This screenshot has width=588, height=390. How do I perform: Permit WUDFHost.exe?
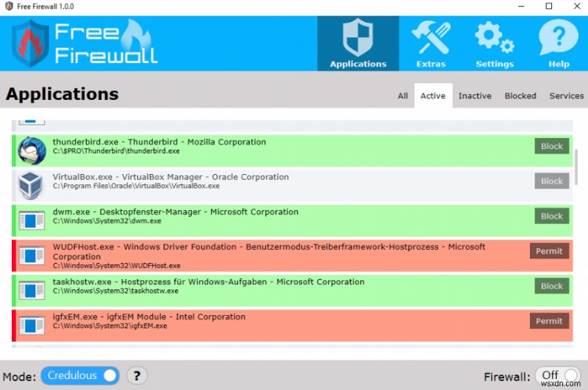click(x=549, y=251)
